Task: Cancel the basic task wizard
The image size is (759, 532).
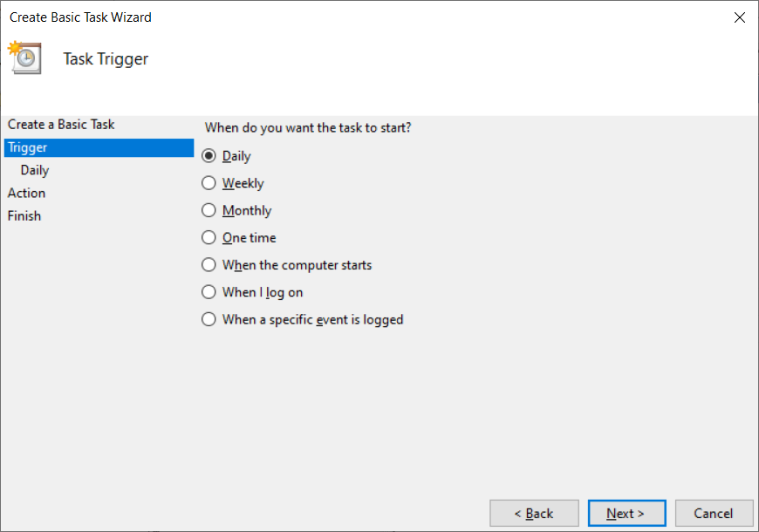Action: [x=714, y=513]
